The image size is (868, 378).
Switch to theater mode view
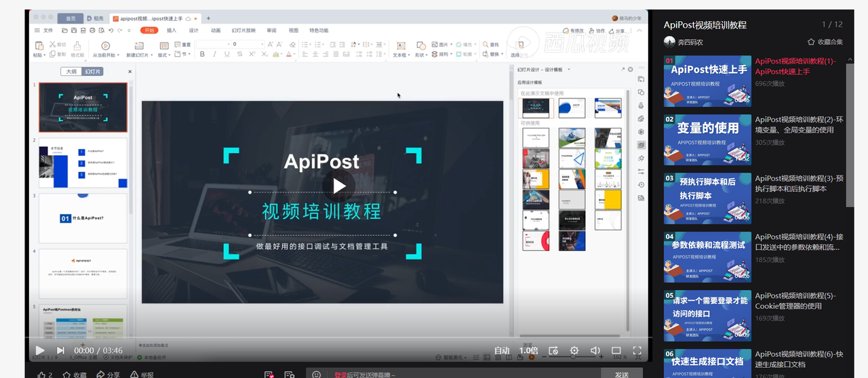coord(616,350)
